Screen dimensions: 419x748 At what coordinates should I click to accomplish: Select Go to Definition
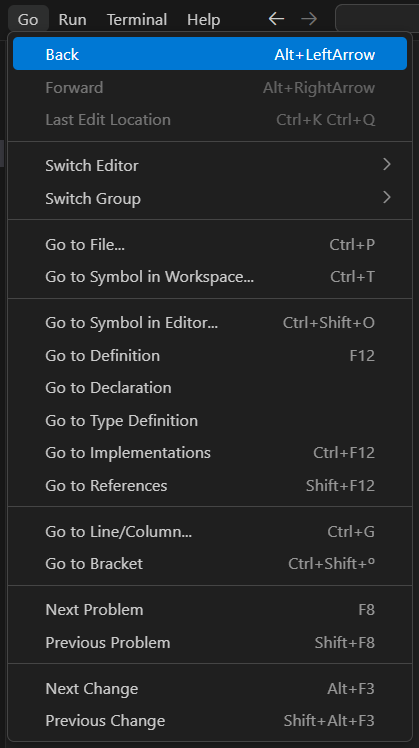click(x=210, y=355)
